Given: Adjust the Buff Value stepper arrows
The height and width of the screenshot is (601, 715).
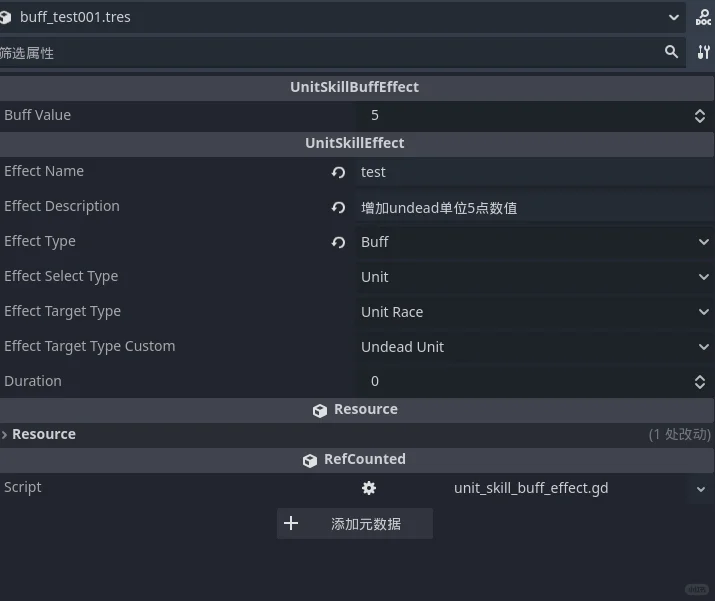Looking at the screenshot, I should (700, 116).
